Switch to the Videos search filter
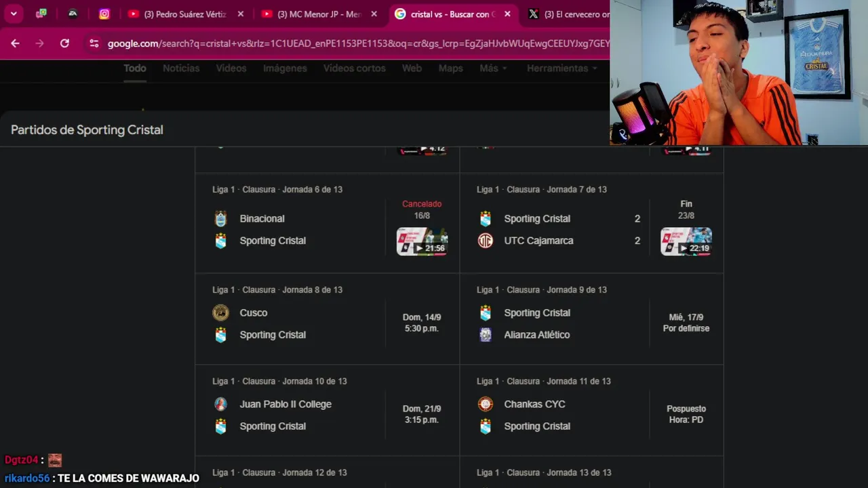The width and height of the screenshot is (868, 488). tap(231, 68)
